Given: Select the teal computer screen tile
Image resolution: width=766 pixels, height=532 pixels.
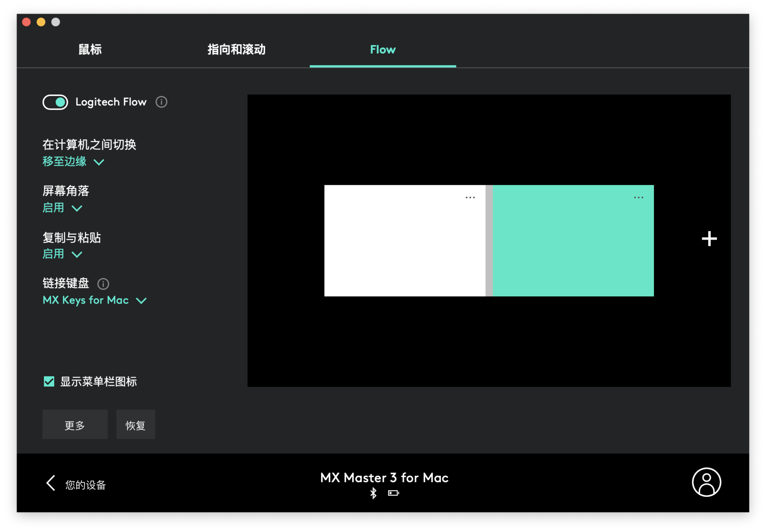Looking at the screenshot, I should 573,241.
